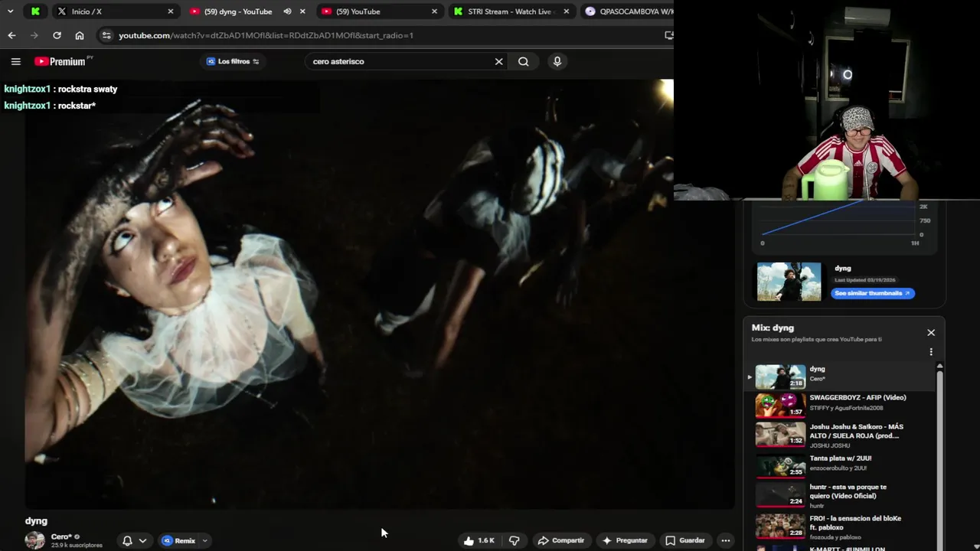Switch to the pinned Kick tab
Image resolution: width=980 pixels, height=551 pixels.
pos(35,11)
